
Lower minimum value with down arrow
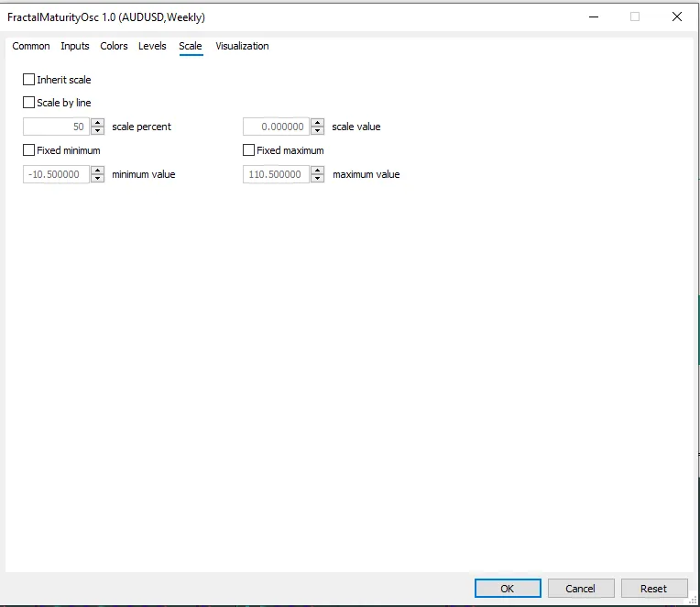coord(97,178)
